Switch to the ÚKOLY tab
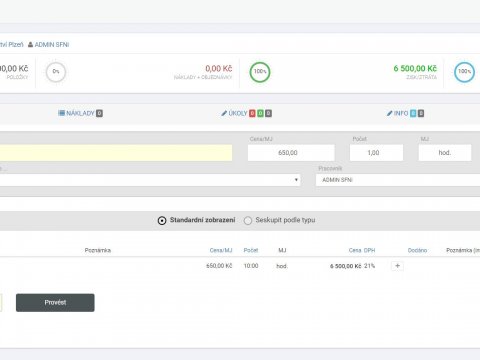 pyautogui.click(x=238, y=113)
